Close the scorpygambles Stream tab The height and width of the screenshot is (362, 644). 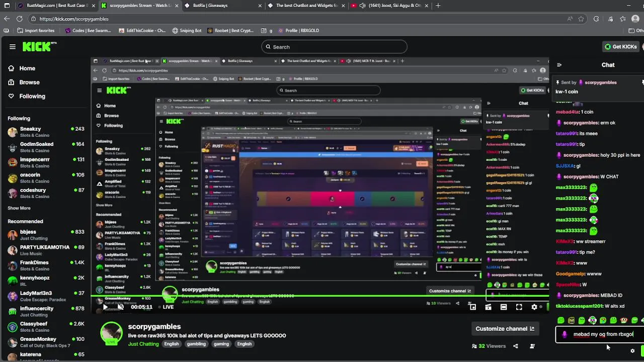pos(177,6)
